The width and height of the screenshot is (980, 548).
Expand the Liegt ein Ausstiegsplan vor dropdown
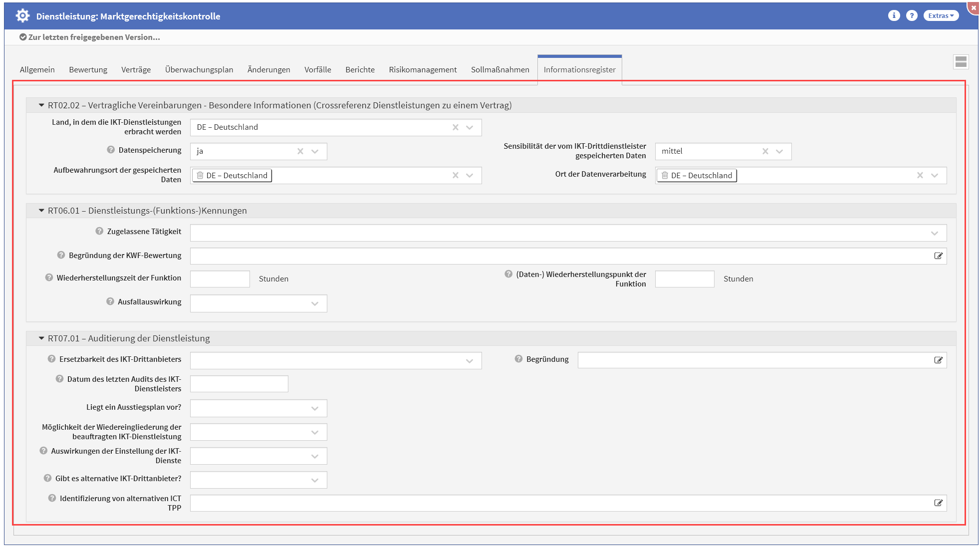tap(314, 408)
